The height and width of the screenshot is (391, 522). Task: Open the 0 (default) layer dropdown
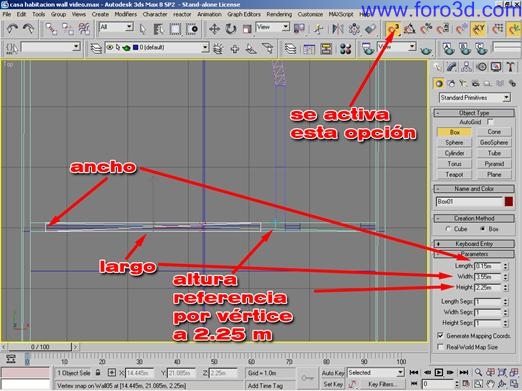[x=157, y=48]
